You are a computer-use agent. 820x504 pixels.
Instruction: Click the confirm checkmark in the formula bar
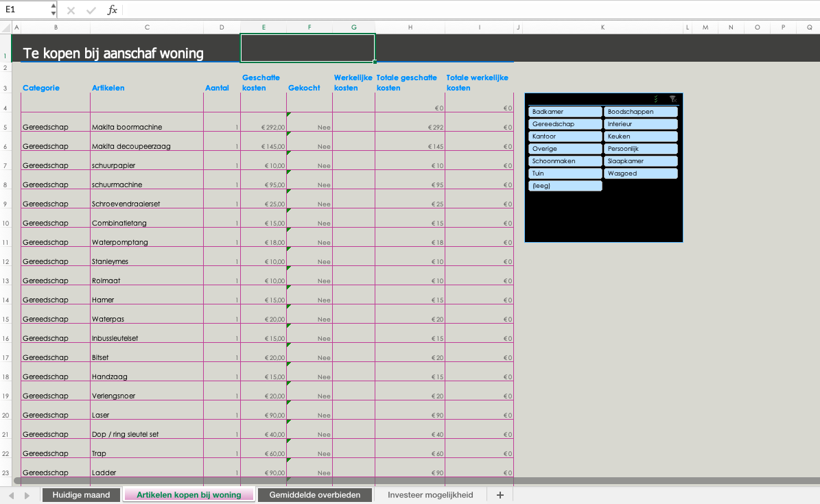(x=91, y=10)
